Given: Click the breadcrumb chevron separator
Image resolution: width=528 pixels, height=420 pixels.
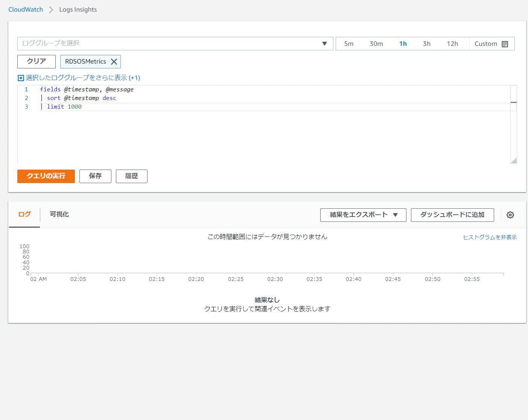Looking at the screenshot, I should (51, 10).
